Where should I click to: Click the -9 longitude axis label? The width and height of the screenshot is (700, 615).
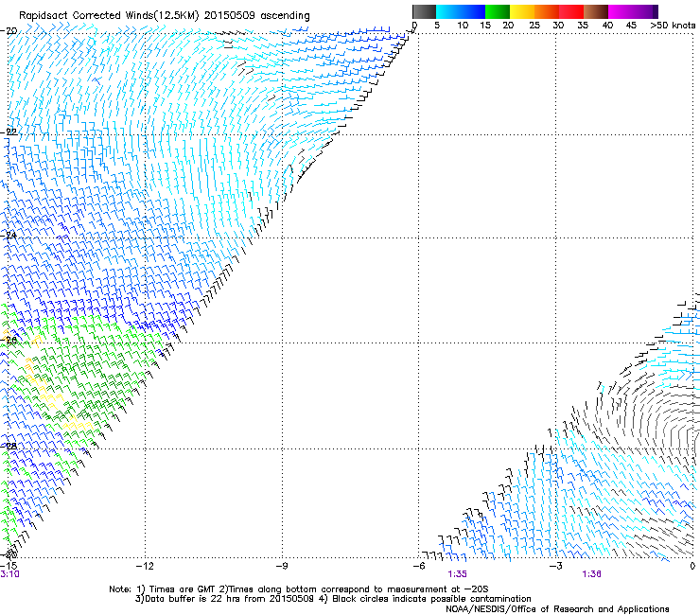282,566
